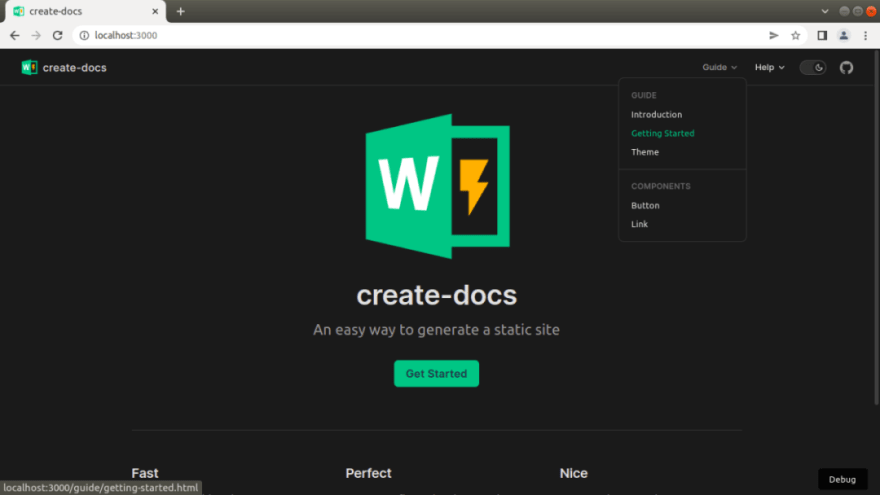Go back in browser history
The height and width of the screenshot is (495, 880).
click(15, 35)
